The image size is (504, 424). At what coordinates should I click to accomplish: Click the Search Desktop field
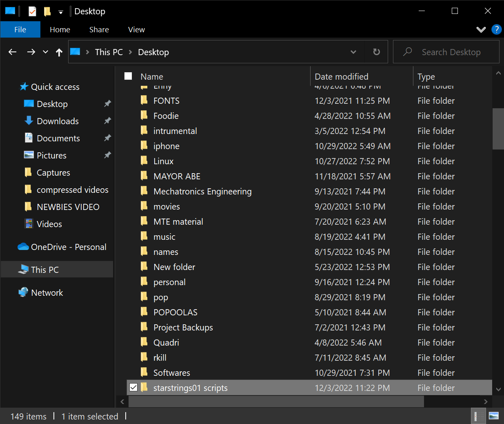tap(446, 52)
